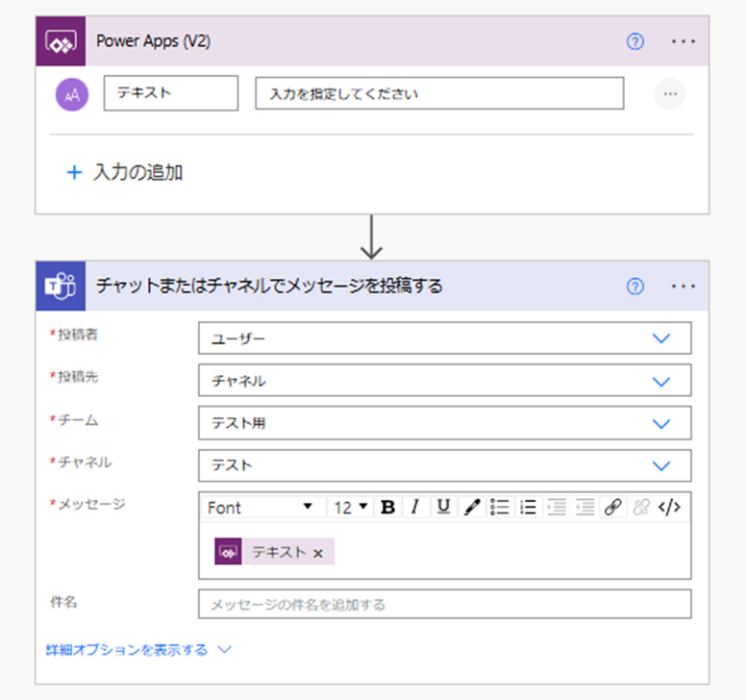Remove the テキスト token with its x
Image resolution: width=746 pixels, height=700 pixels.
click(x=318, y=553)
